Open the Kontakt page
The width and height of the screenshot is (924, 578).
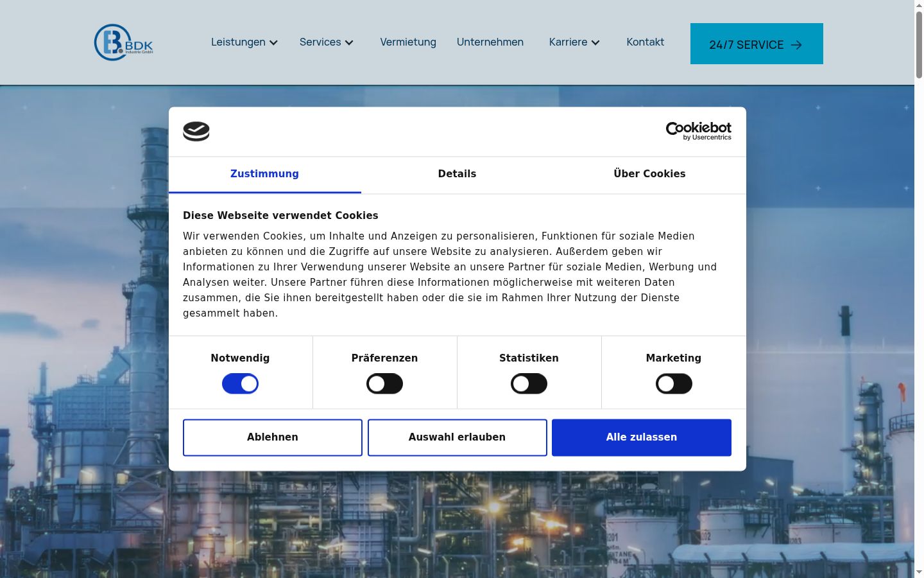(646, 42)
